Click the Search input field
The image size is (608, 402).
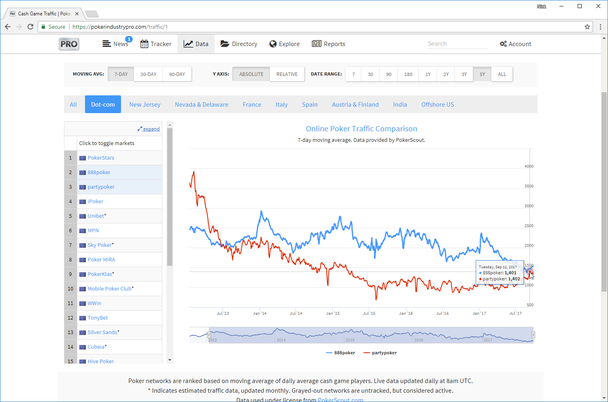pos(457,44)
